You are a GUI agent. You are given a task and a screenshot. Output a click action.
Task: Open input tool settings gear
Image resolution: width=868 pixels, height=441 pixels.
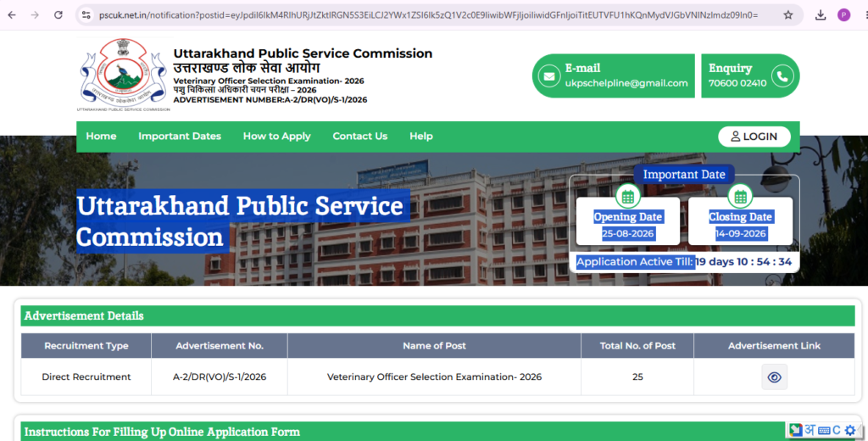(x=850, y=431)
